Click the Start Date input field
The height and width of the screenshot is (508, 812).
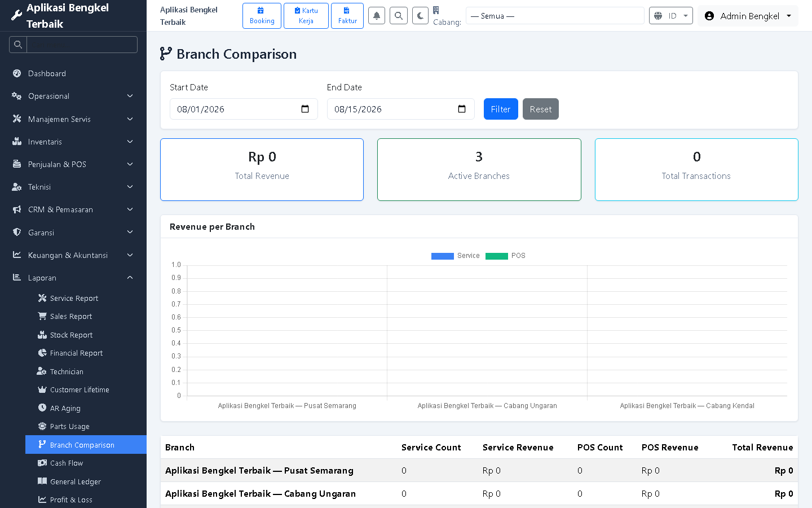tap(244, 109)
